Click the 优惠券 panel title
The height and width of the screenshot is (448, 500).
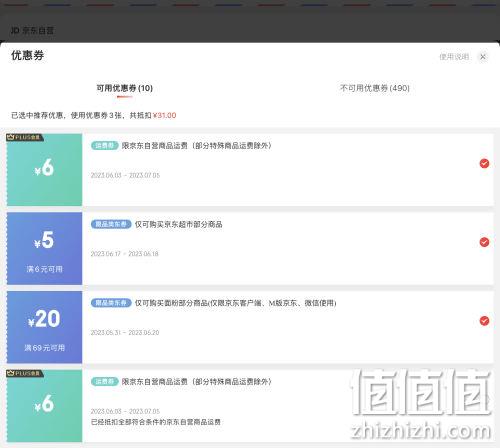[27, 55]
